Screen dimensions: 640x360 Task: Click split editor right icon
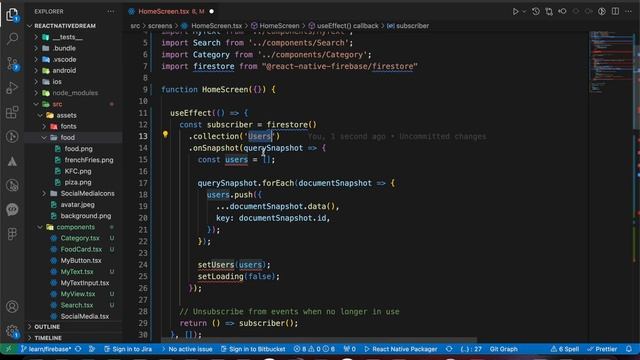pyautogui.click(x=615, y=11)
